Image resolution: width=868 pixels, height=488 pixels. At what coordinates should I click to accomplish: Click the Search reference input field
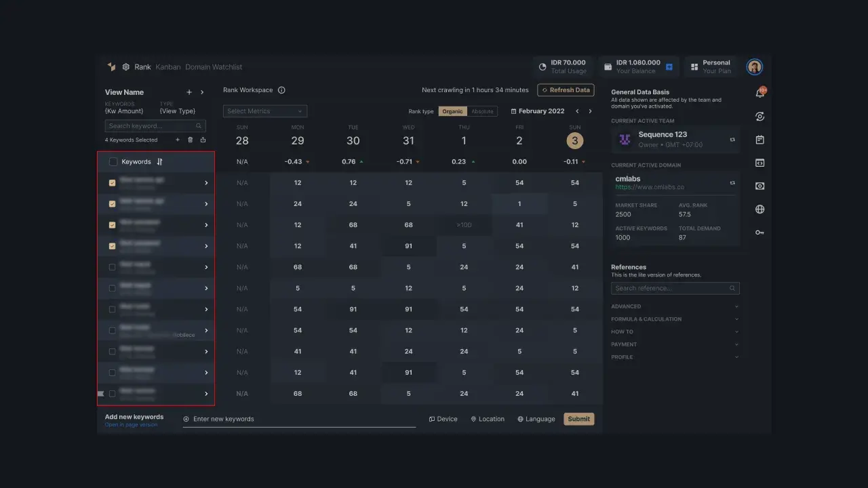point(671,288)
